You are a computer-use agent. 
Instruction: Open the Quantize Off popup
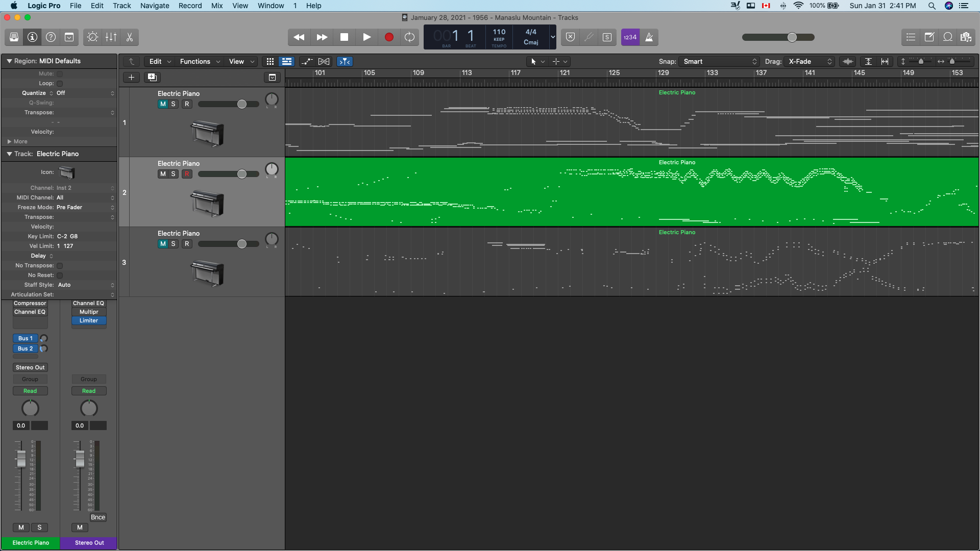coord(85,93)
